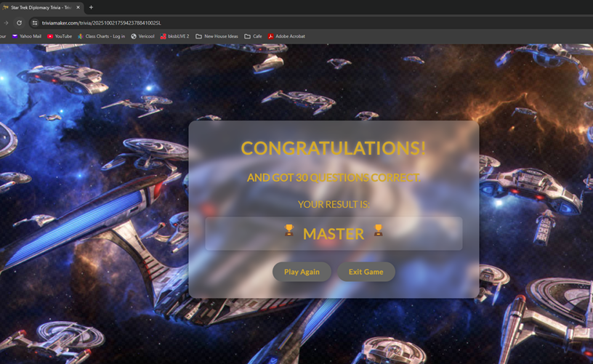
Task: Open the Adobe Acrobat bookmark
Action: [286, 36]
